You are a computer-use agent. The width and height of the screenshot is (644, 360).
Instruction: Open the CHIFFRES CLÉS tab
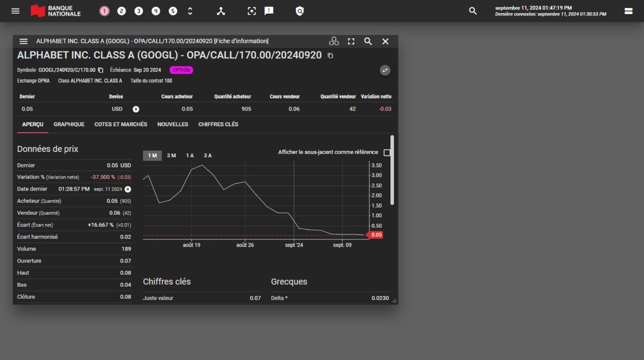218,124
